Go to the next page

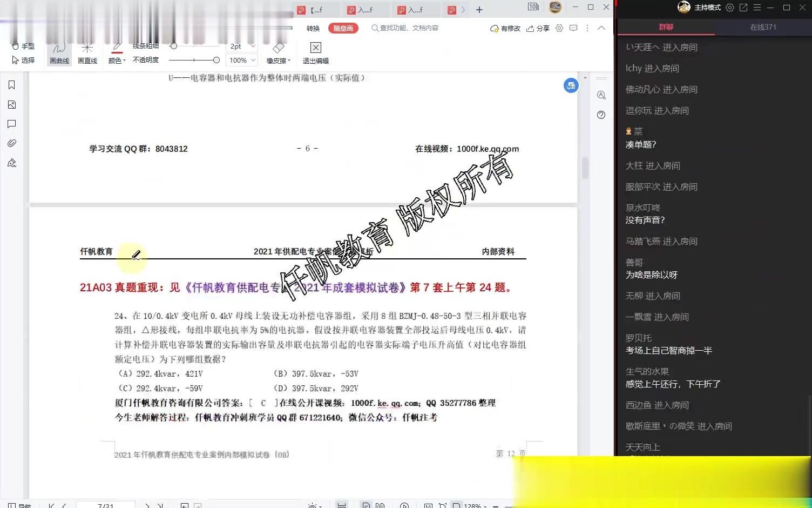click(x=147, y=506)
